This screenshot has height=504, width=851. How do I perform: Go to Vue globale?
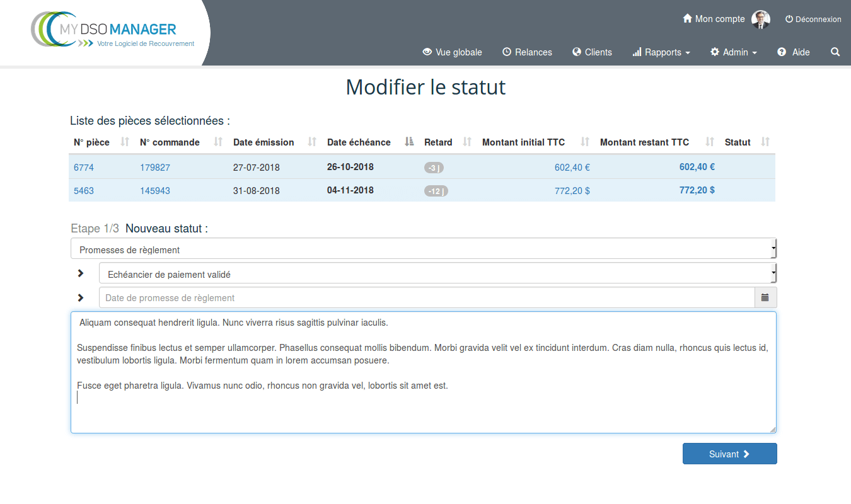(x=452, y=52)
